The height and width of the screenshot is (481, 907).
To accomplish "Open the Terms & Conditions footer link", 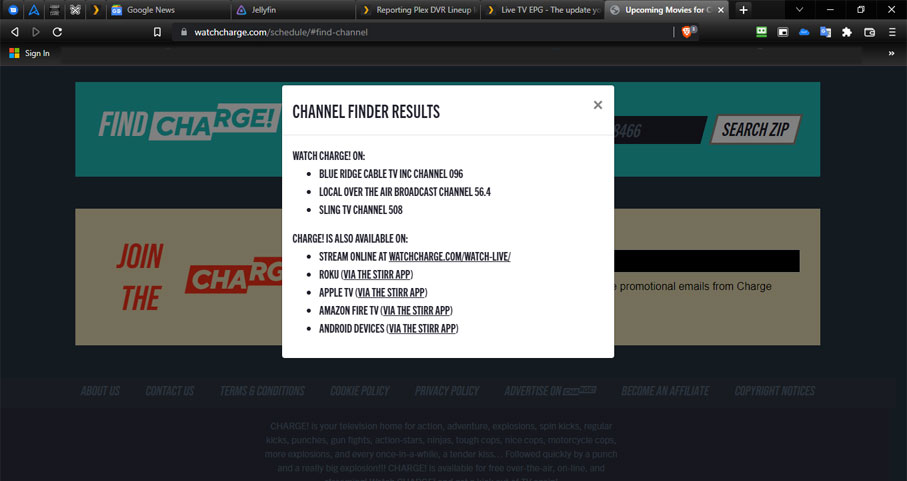I will coord(262,391).
